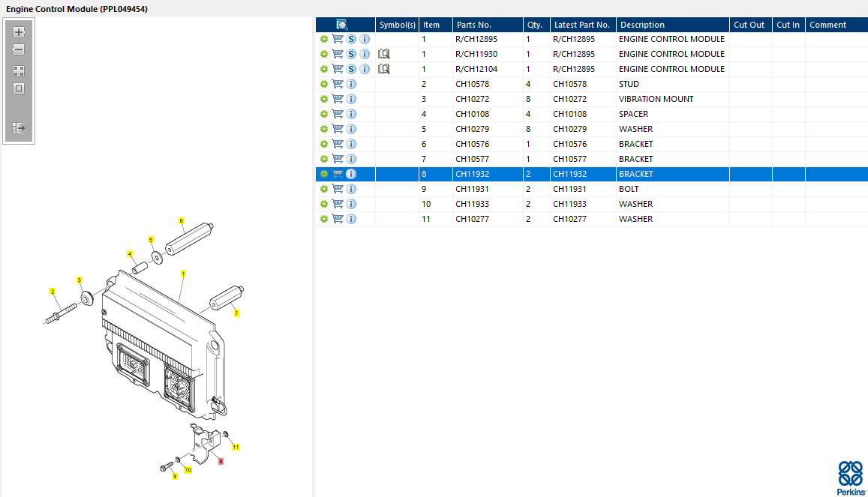This screenshot has width=868, height=497.
Task: Select callout 2 on the diagram
Action: click(x=53, y=292)
